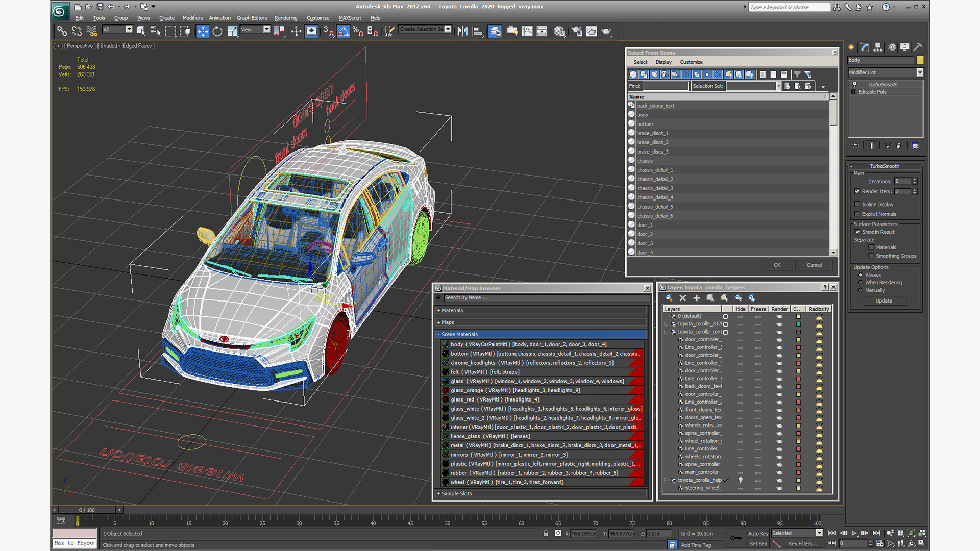The height and width of the screenshot is (551, 980).
Task: Switch to the Hierarchy command panel tab
Action: click(878, 47)
